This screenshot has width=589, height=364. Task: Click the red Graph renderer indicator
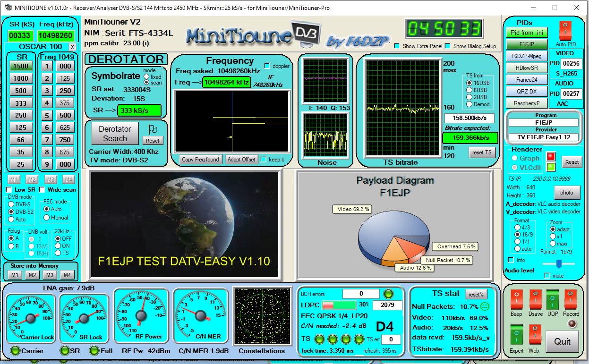(551, 157)
